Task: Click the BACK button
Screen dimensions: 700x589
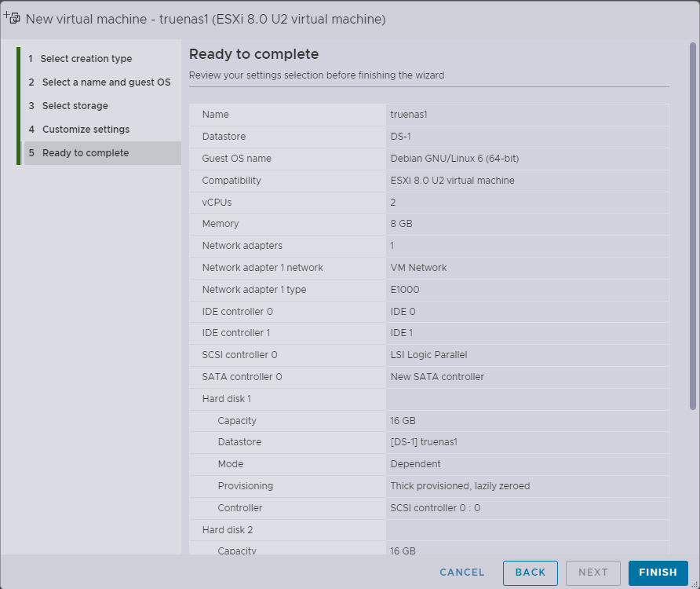Action: 530,573
